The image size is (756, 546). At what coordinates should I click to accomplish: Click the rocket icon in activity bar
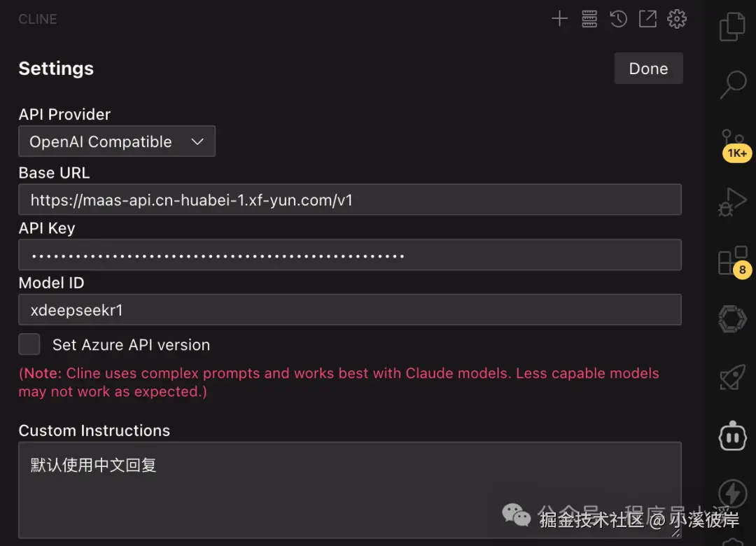click(x=732, y=377)
